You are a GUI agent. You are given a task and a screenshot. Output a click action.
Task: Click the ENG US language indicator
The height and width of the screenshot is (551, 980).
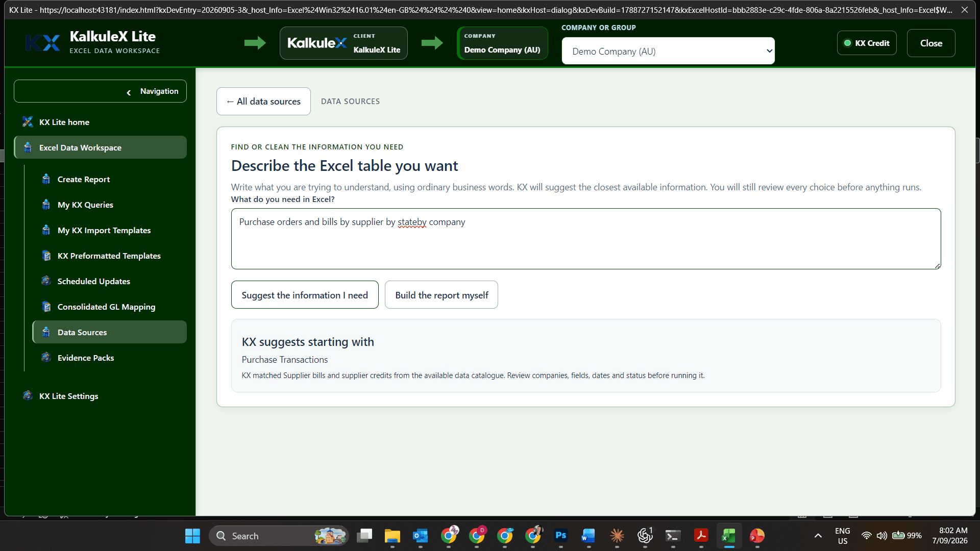(x=843, y=536)
